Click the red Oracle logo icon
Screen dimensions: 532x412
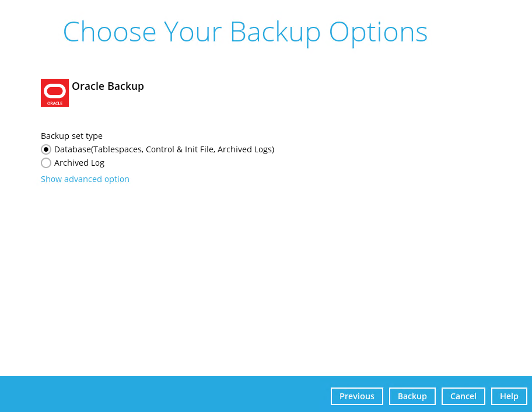tap(55, 93)
